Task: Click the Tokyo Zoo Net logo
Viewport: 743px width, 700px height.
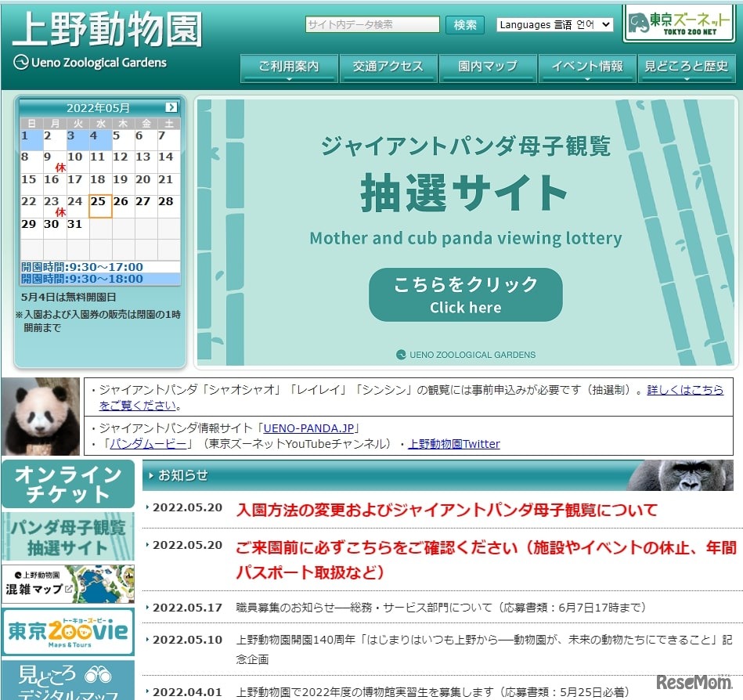Action: click(x=679, y=23)
